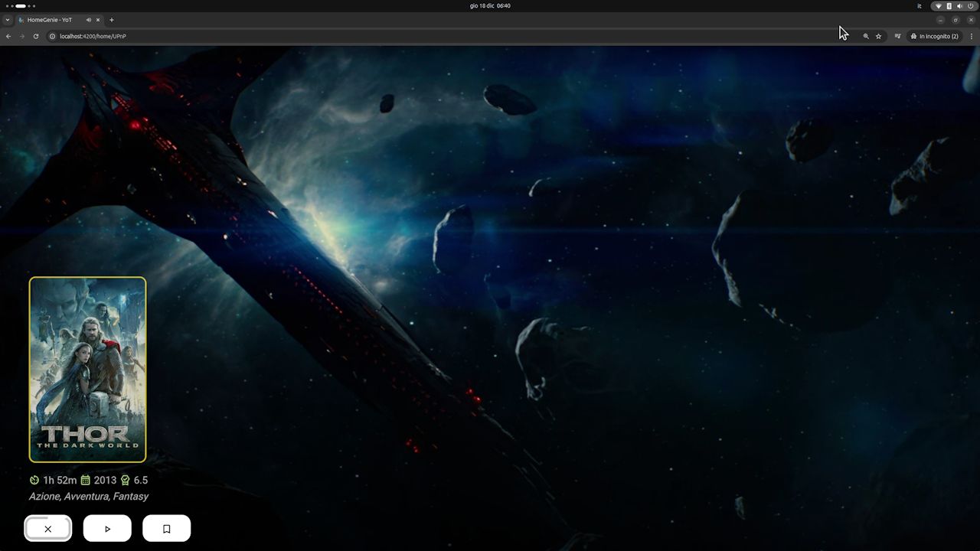
Task: Click the calendar year icon
Action: [x=86, y=481]
